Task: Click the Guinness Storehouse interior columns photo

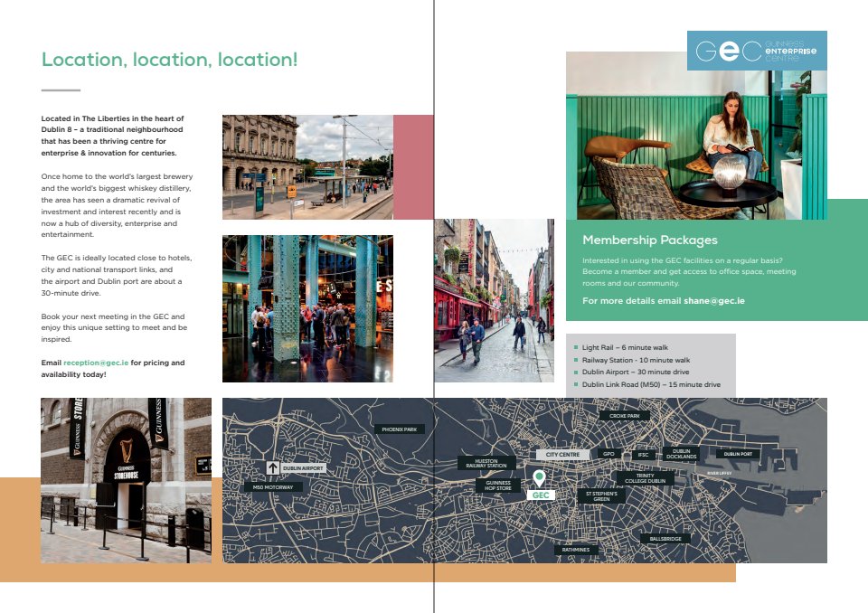Action: pos(307,308)
